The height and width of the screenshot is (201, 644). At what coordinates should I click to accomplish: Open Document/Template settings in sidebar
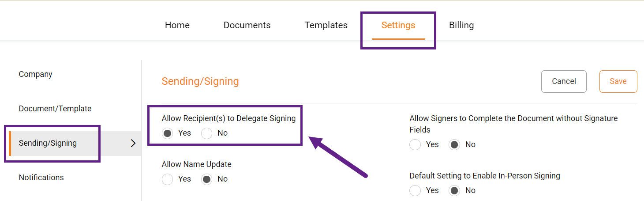55,109
